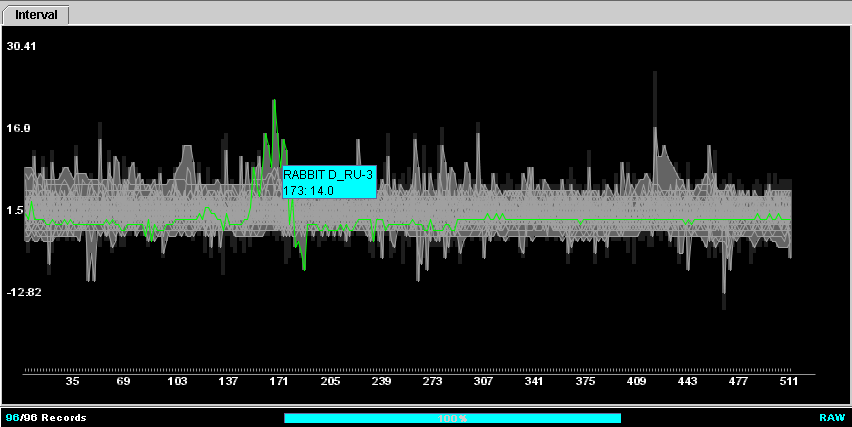
Task: Click the dotted x-axis ruler strip
Action: pyautogui.click(x=410, y=369)
